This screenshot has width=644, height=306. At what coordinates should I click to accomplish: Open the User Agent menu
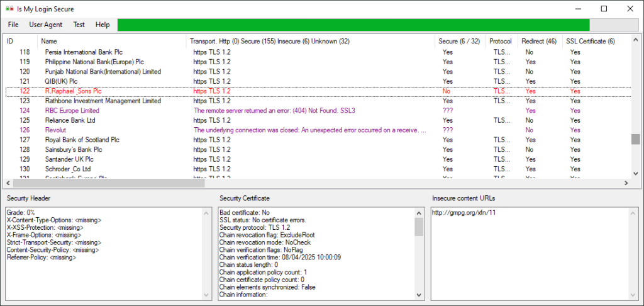tap(45, 25)
